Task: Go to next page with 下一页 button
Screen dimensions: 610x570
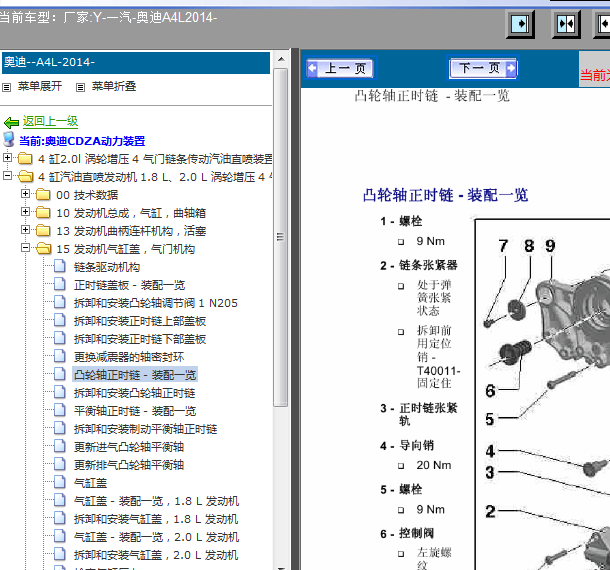Action: 483,68
